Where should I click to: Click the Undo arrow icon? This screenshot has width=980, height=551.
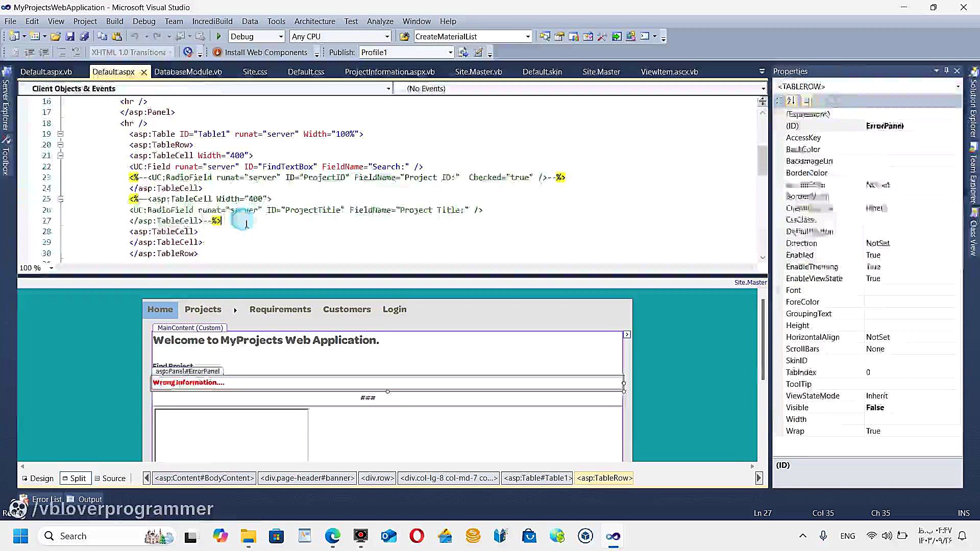(x=135, y=36)
